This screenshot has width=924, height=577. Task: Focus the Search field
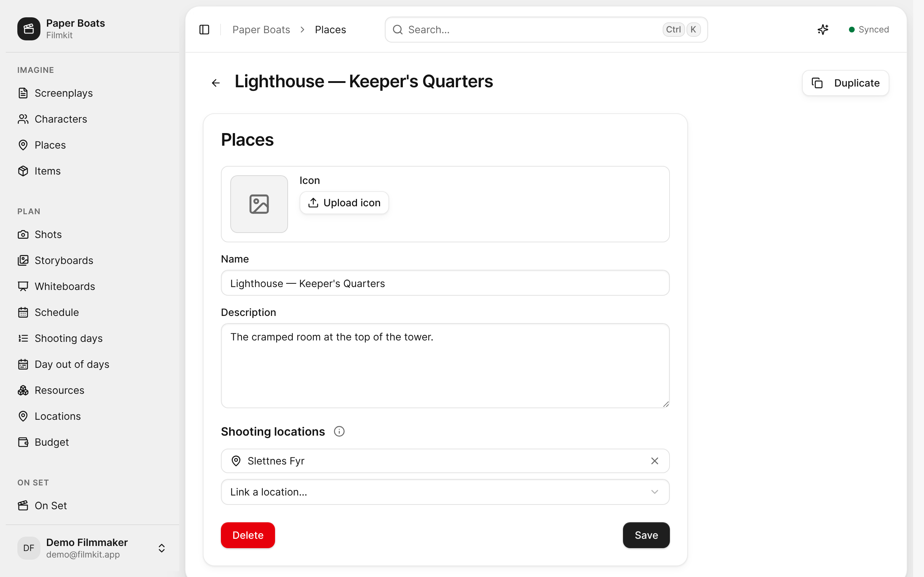pyautogui.click(x=546, y=29)
